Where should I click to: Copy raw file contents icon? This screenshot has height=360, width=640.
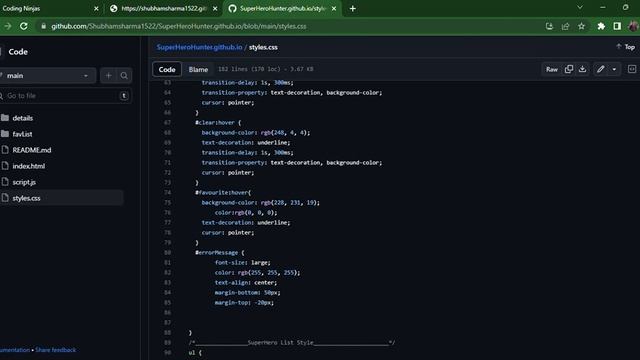click(569, 69)
